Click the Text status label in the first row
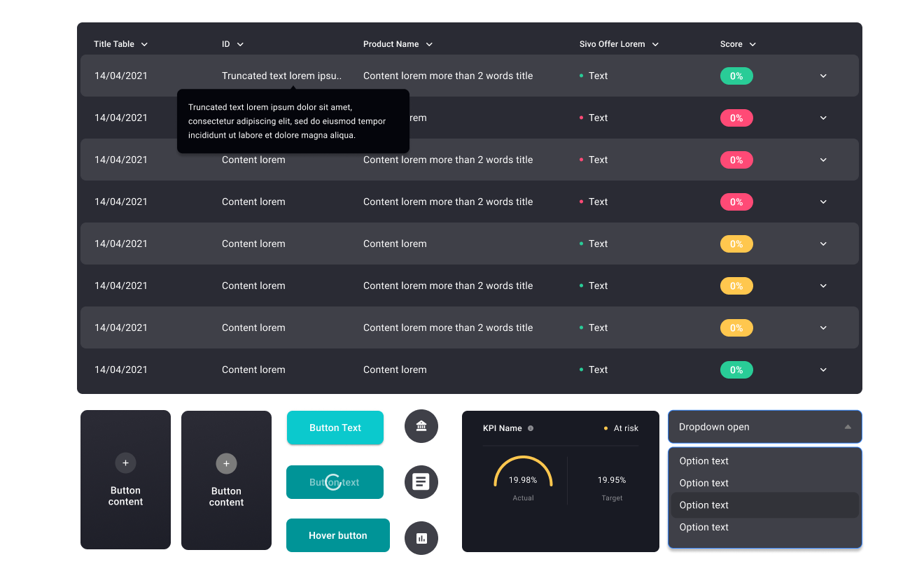This screenshot has width=924, height=585. pos(598,76)
